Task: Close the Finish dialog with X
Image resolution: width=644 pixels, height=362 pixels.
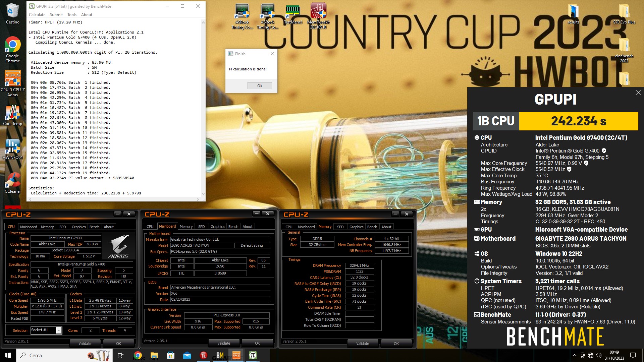Action: coord(272,54)
